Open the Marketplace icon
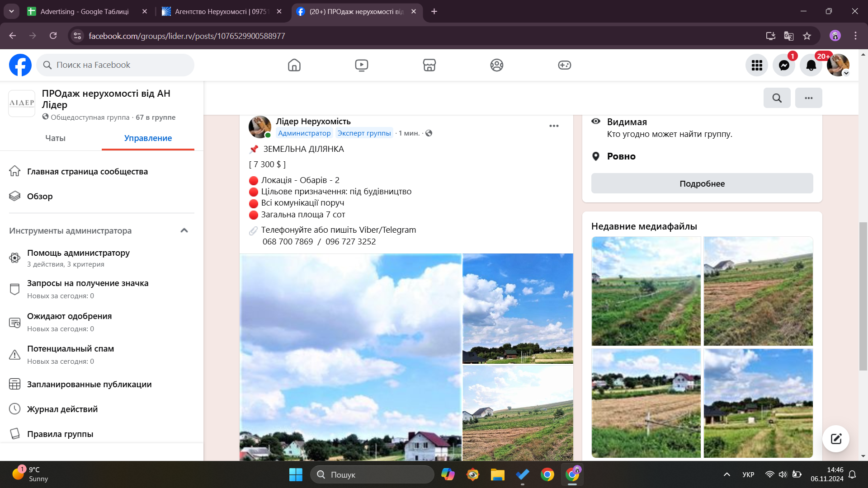Image resolution: width=868 pixels, height=488 pixels. [x=429, y=65]
